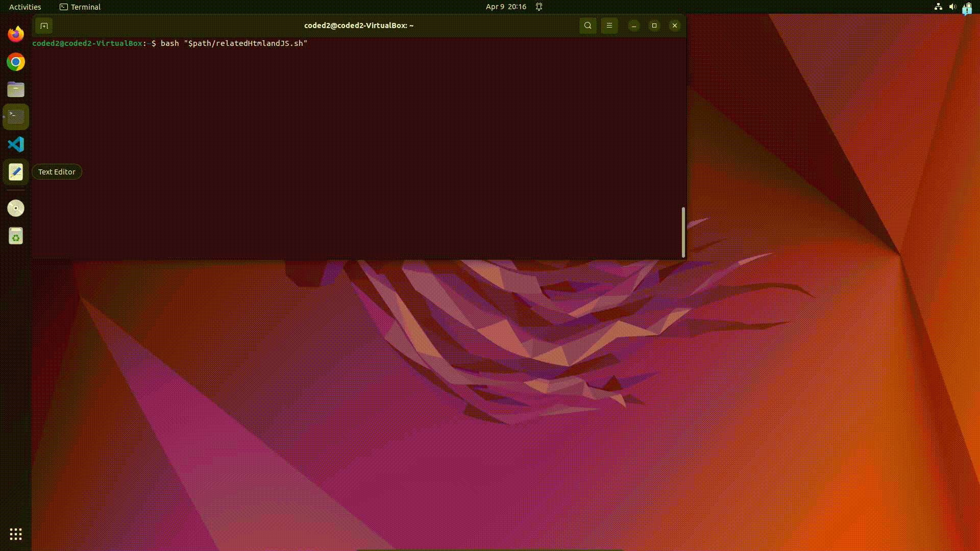Launch Google Chrome

[x=15, y=62]
